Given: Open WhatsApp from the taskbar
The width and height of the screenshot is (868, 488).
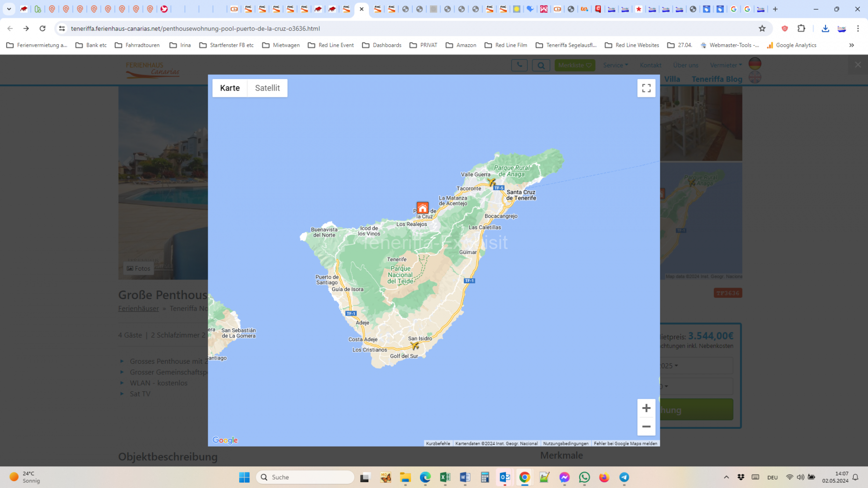Looking at the screenshot, I should [584, 477].
